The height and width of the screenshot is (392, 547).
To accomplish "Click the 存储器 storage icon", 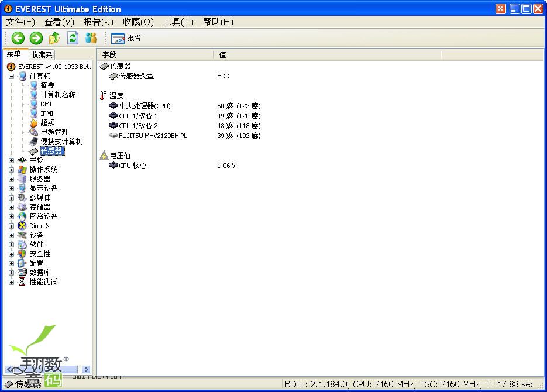I will point(22,207).
